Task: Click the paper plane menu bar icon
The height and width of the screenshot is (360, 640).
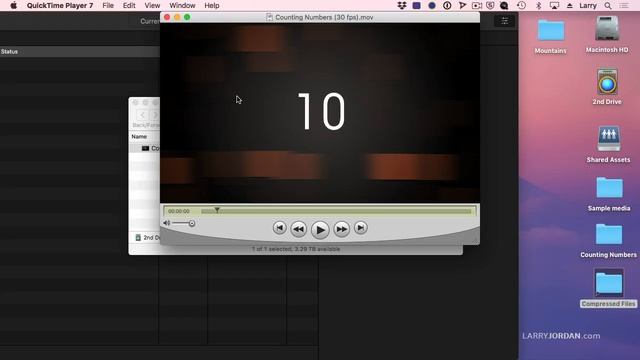Action: click(x=462, y=6)
